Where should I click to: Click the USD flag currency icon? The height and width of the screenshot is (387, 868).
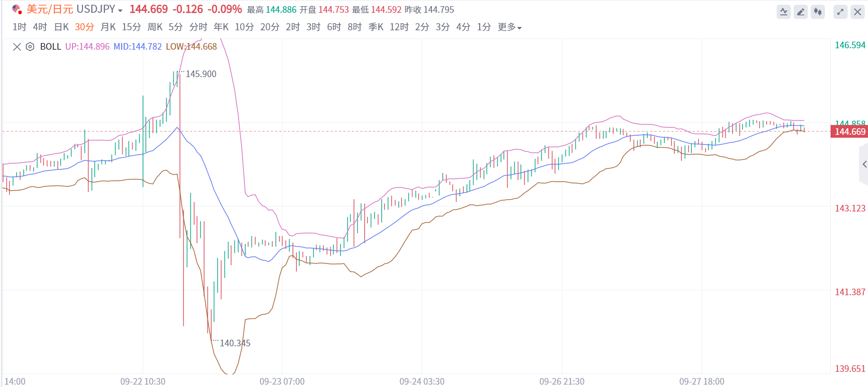pos(17,9)
